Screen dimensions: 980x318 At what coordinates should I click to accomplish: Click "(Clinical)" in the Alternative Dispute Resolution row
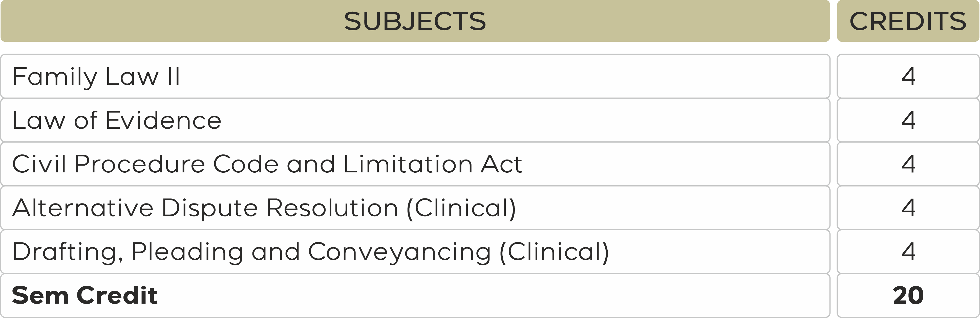point(461,208)
